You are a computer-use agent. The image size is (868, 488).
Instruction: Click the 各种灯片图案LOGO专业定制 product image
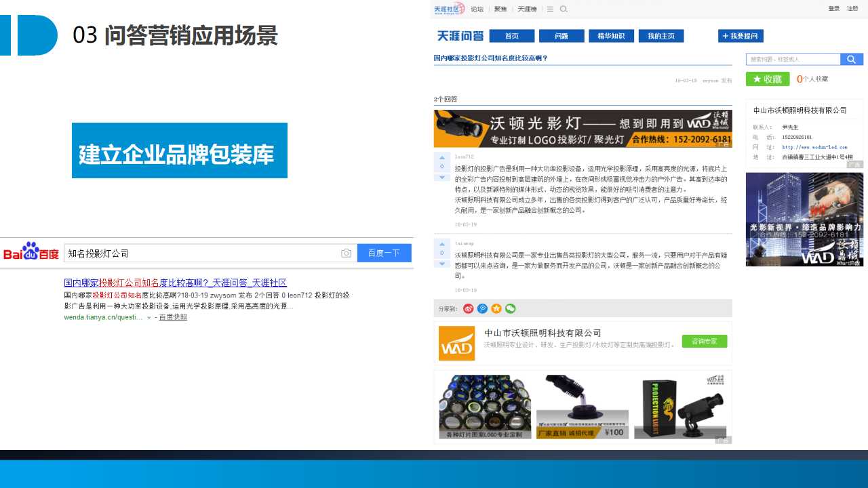point(485,407)
